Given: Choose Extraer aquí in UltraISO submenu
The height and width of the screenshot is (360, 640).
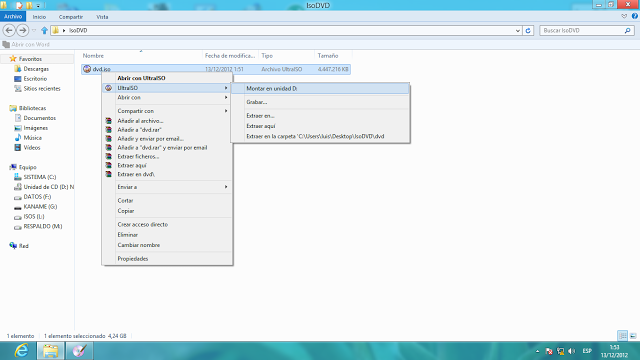Looking at the screenshot, I should click(320, 126).
